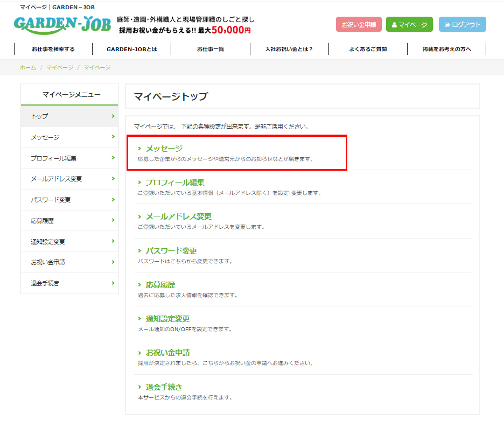Viewport: 504px width, 427px height.
Task: Open the green 退会手続き heading link
Action: point(164,387)
